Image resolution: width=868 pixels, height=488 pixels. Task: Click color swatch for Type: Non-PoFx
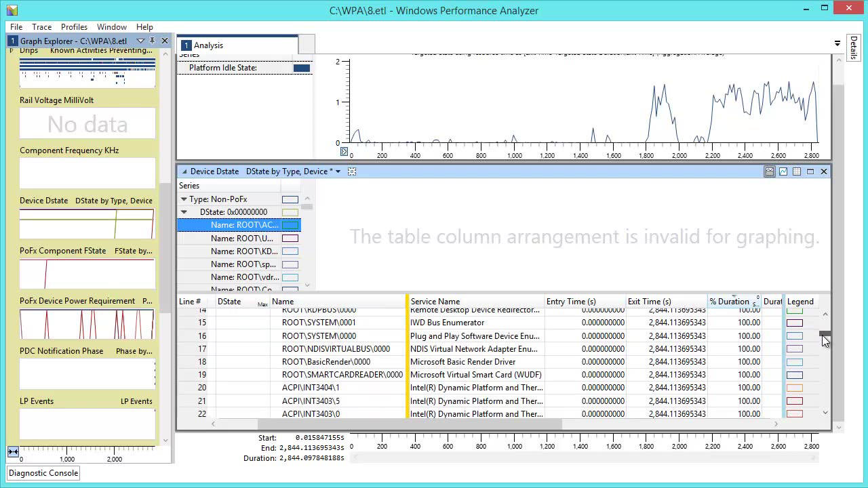[x=290, y=199]
